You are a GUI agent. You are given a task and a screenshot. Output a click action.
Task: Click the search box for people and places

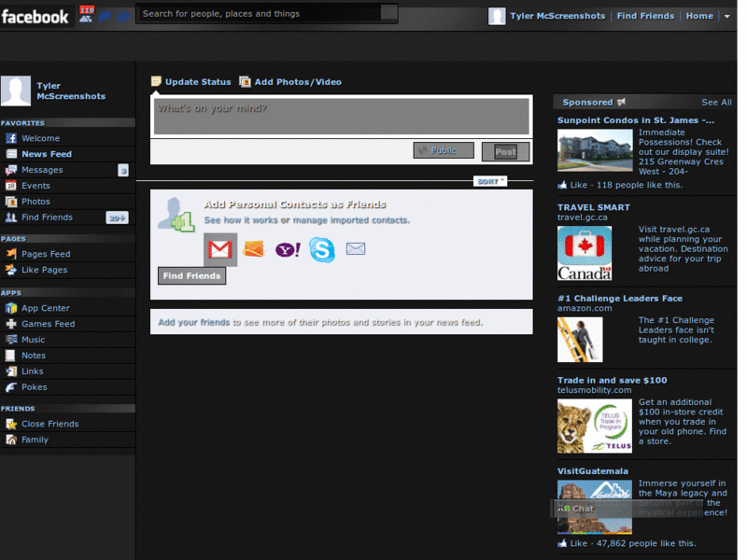[x=267, y=13]
